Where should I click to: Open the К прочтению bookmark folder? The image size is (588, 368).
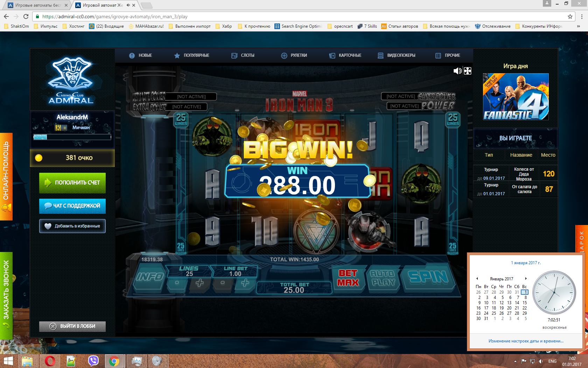pos(254,26)
